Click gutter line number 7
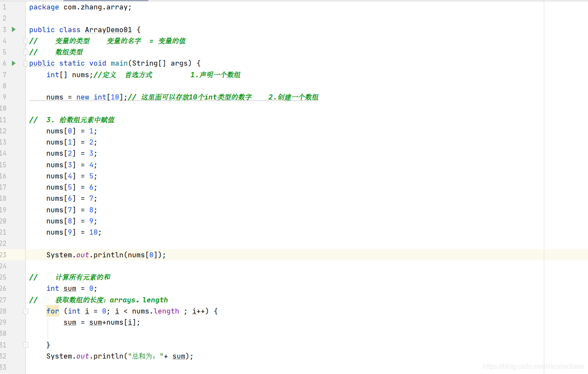The width and height of the screenshot is (588, 374). [4, 75]
